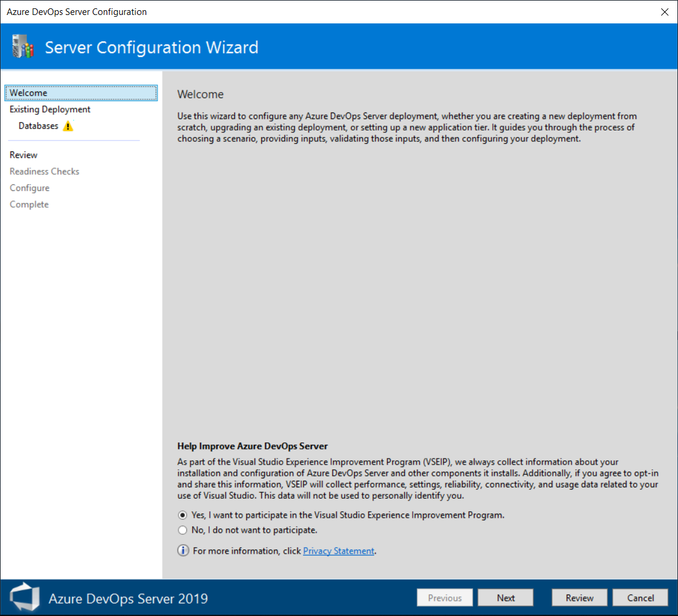Go to the Existing Deployment step
Viewport: 678px width, 616px height.
click(x=50, y=110)
